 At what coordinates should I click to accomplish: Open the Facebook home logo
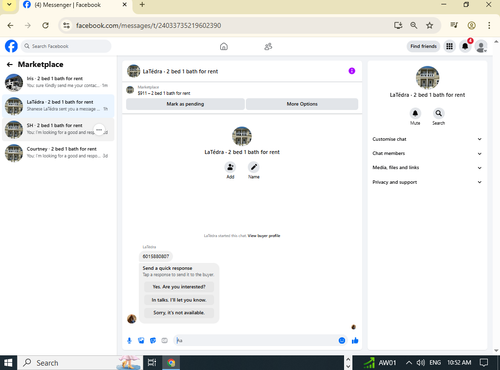pos(11,46)
